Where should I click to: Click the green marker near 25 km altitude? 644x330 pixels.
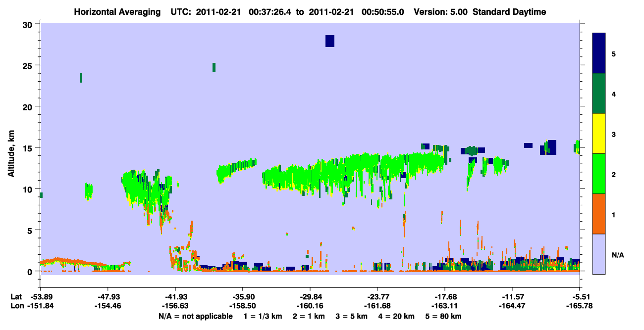pos(214,67)
